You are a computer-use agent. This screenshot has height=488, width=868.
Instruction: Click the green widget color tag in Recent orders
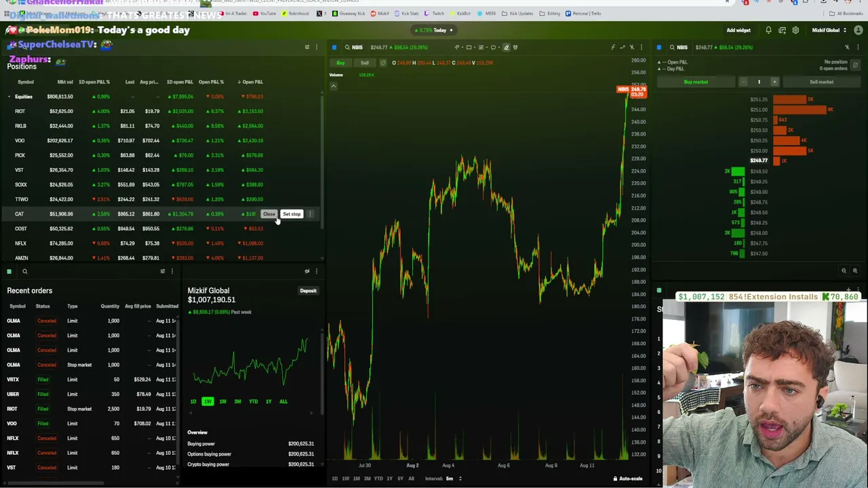9,272
